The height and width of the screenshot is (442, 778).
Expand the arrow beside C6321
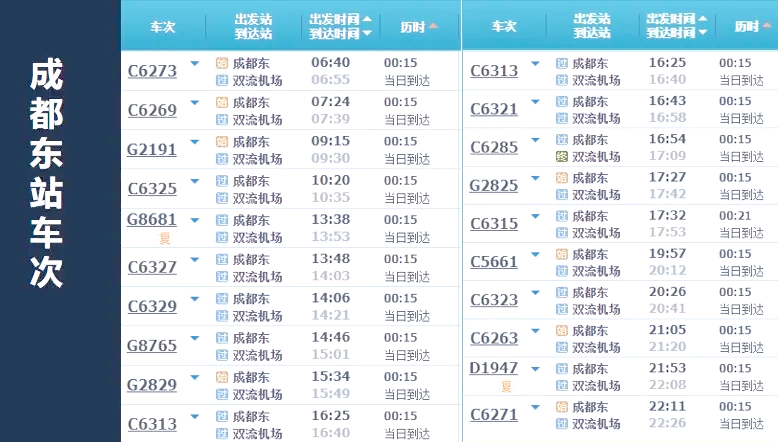pos(535,102)
